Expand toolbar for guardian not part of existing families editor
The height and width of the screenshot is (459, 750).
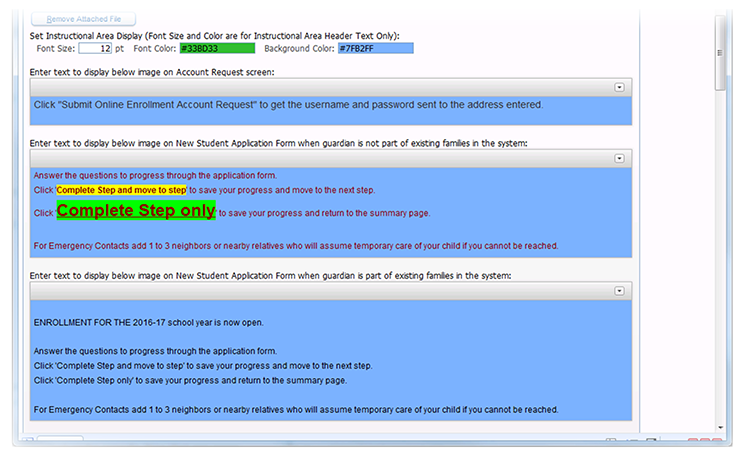tap(619, 158)
